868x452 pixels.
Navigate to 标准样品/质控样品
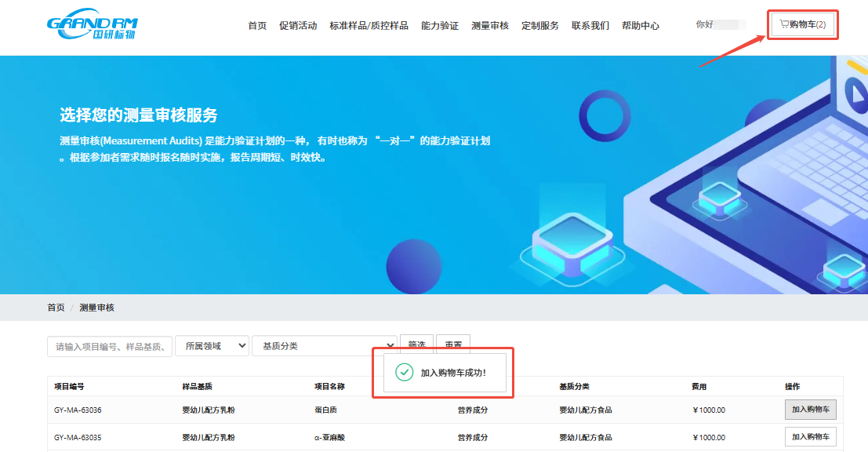(369, 26)
